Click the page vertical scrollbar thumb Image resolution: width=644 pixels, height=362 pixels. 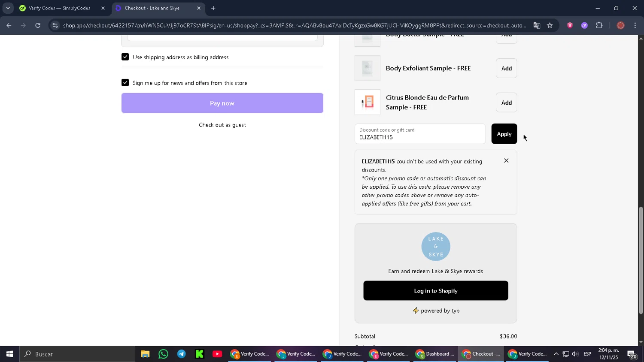641,261
